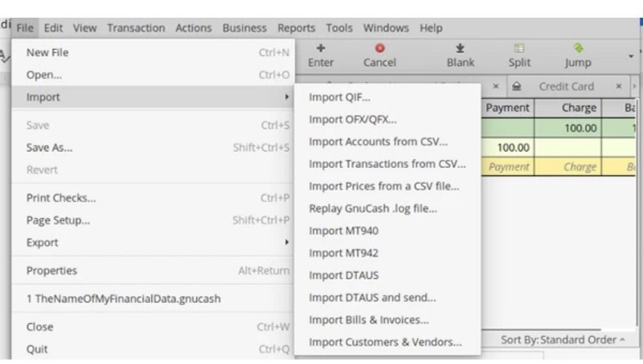Open the Windows menu

tap(386, 28)
